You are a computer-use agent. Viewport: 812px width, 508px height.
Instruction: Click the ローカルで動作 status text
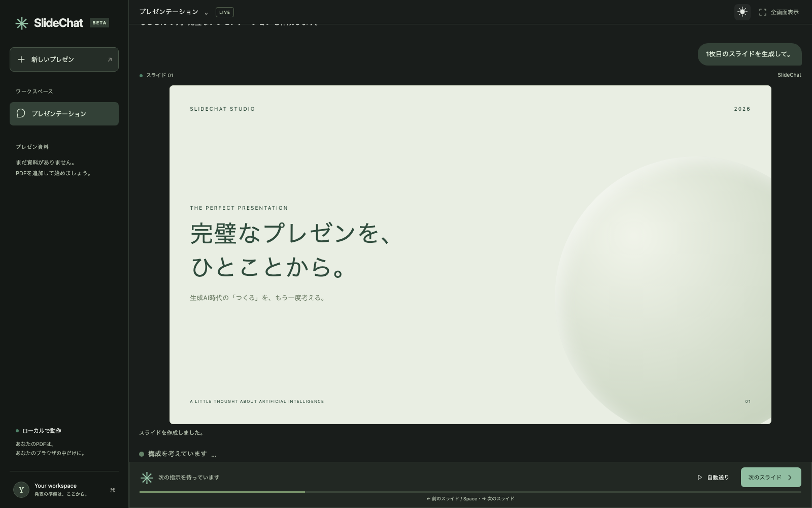coord(42,431)
